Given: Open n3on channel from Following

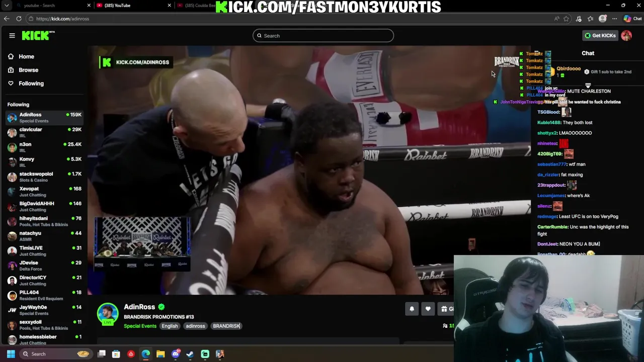Looking at the screenshot, I should (44, 147).
